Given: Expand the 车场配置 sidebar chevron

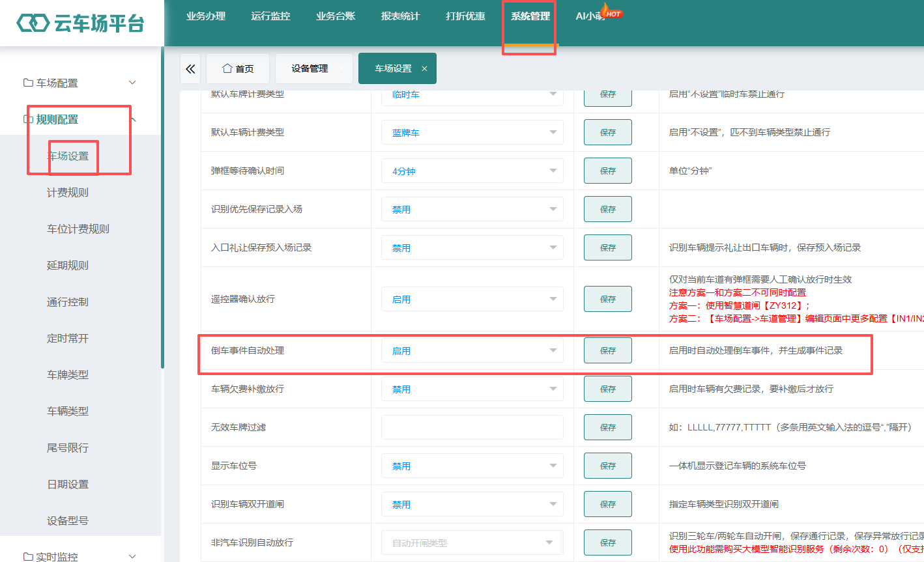Looking at the screenshot, I should (x=132, y=83).
